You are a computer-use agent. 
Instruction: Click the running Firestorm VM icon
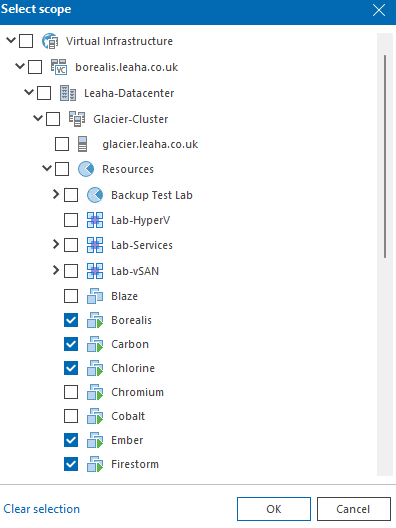pos(95,464)
